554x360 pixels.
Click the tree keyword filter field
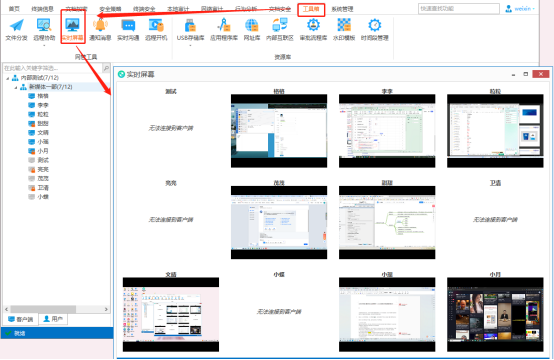pyautogui.click(x=52, y=68)
